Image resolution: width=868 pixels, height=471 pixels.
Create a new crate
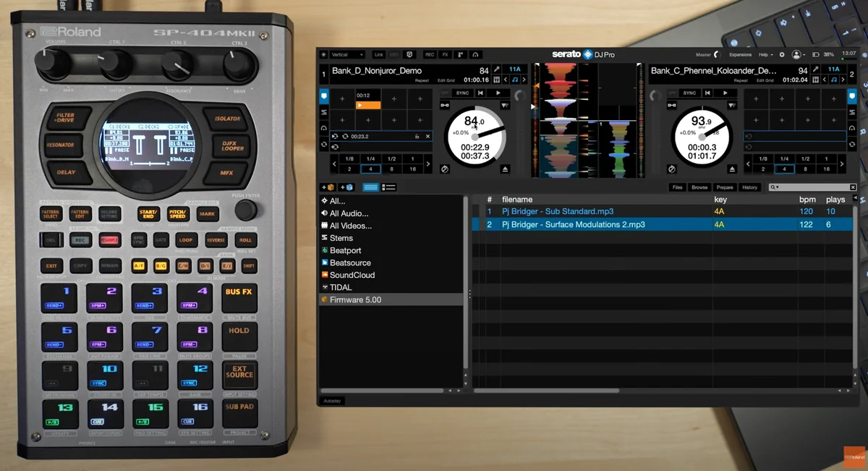coord(327,187)
